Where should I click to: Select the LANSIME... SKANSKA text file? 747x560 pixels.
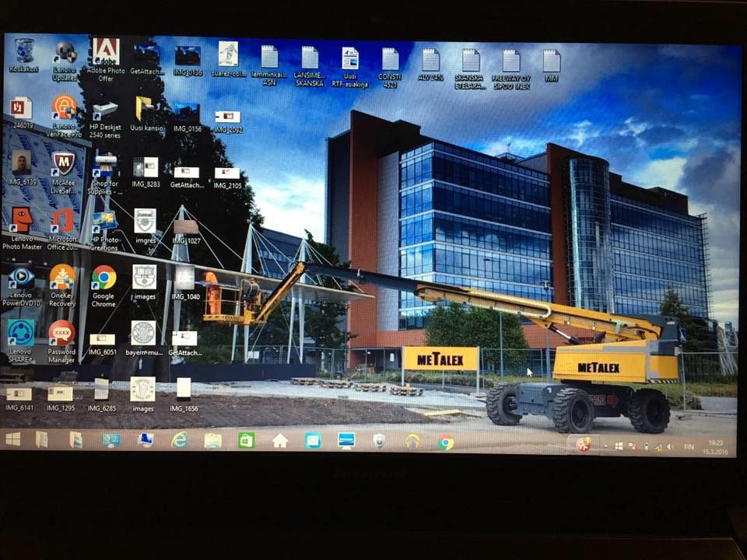pos(310,66)
